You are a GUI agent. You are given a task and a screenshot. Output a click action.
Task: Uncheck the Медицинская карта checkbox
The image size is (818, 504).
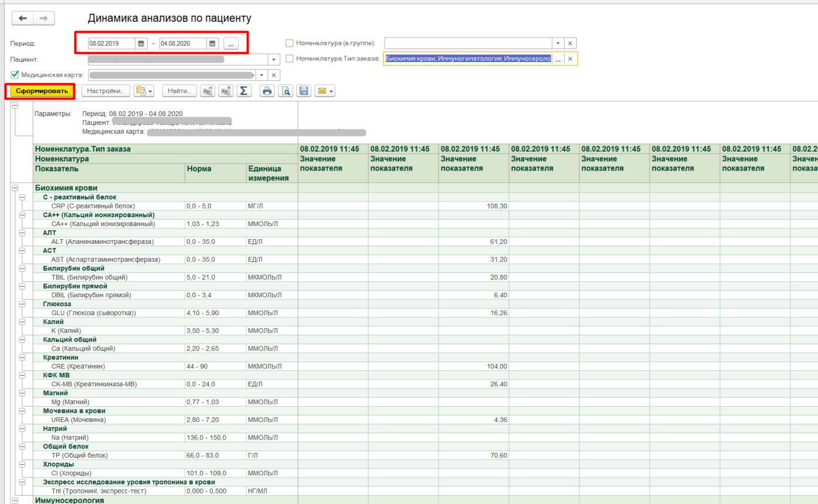tap(15, 75)
